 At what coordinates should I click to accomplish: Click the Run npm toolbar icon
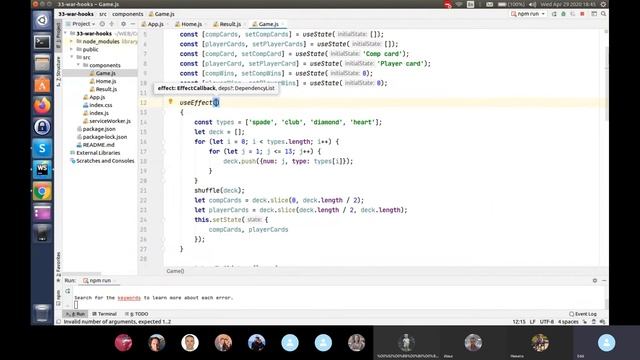[554, 14]
